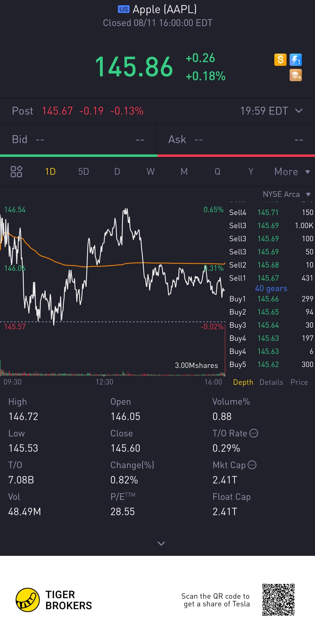Tap the post-market price 145.67
Image resolution: width=315 pixels, height=644 pixels.
(x=57, y=111)
